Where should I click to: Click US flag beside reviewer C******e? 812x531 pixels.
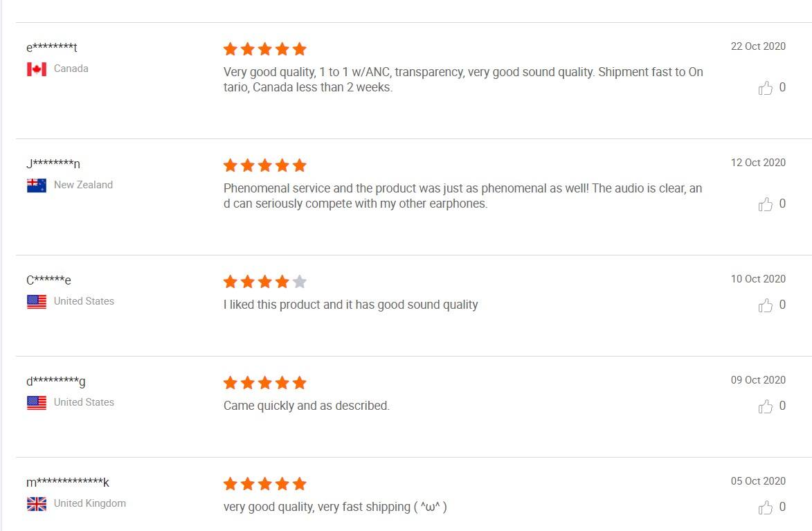pos(37,302)
